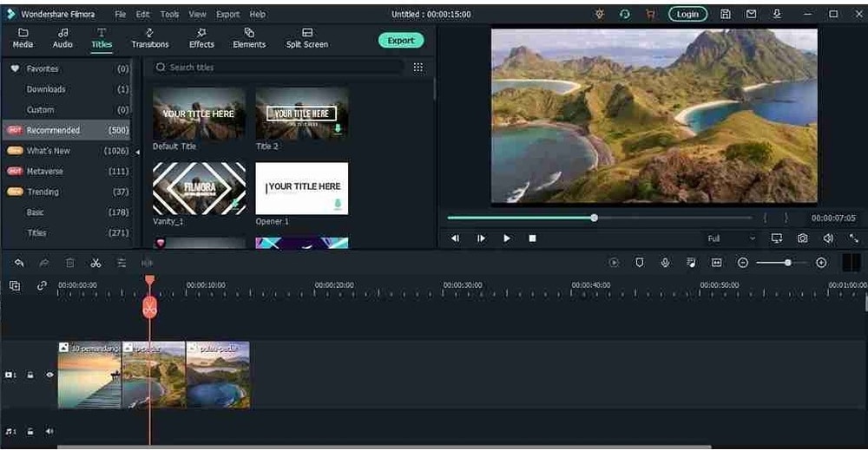
Task: Open the Help menu
Action: (x=258, y=15)
